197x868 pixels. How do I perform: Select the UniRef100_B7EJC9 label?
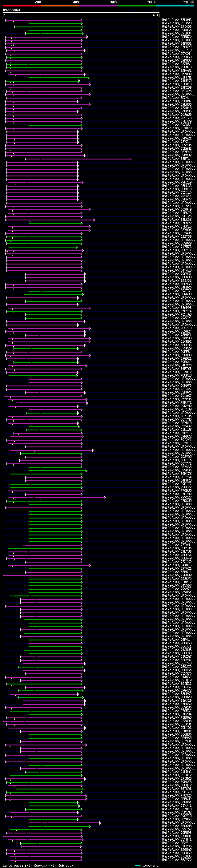click(176, 122)
